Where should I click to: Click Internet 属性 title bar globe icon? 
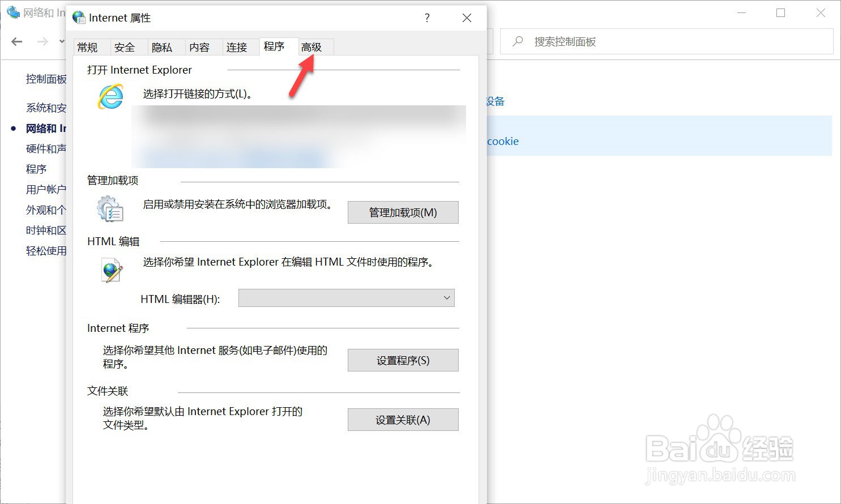tap(79, 18)
